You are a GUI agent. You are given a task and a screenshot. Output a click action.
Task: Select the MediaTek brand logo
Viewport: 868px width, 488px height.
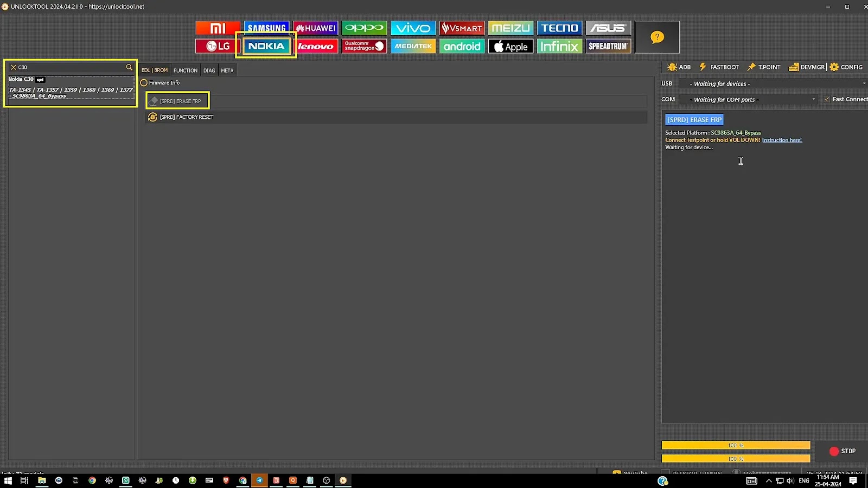[413, 46]
